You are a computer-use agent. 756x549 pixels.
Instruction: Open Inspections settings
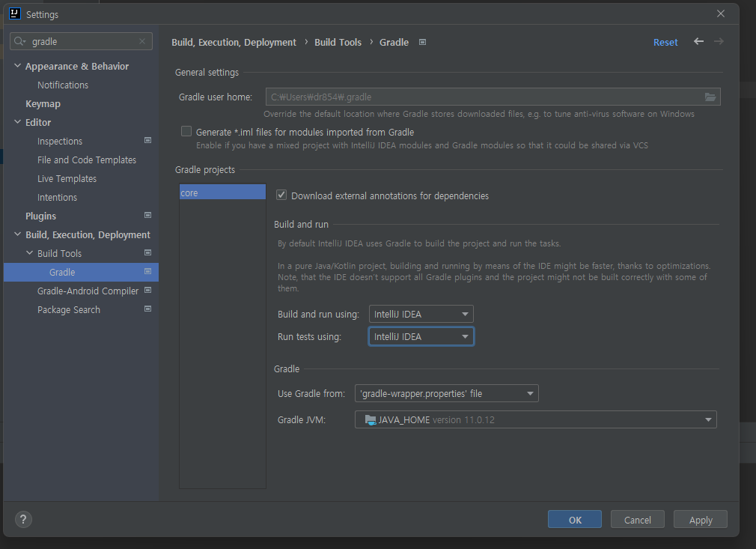point(60,142)
